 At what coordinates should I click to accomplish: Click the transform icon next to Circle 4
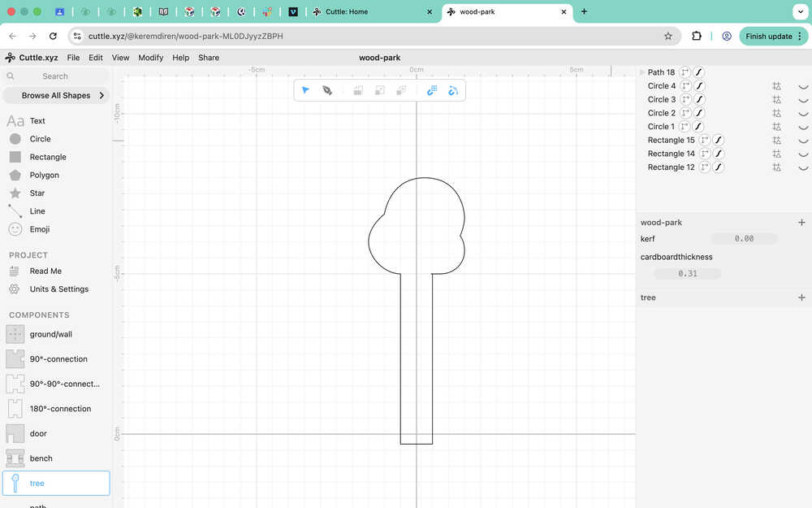(x=685, y=86)
